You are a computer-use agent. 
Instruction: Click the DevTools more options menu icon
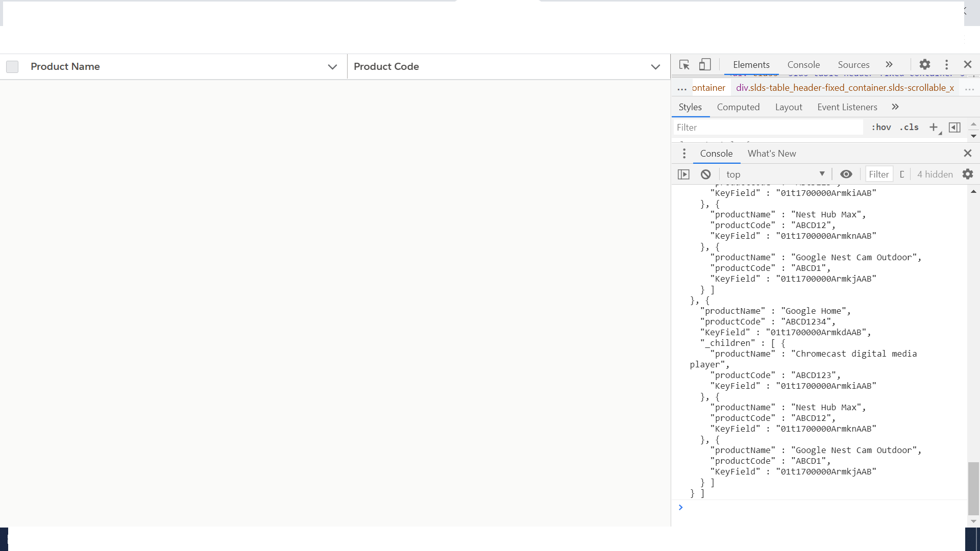946,65
